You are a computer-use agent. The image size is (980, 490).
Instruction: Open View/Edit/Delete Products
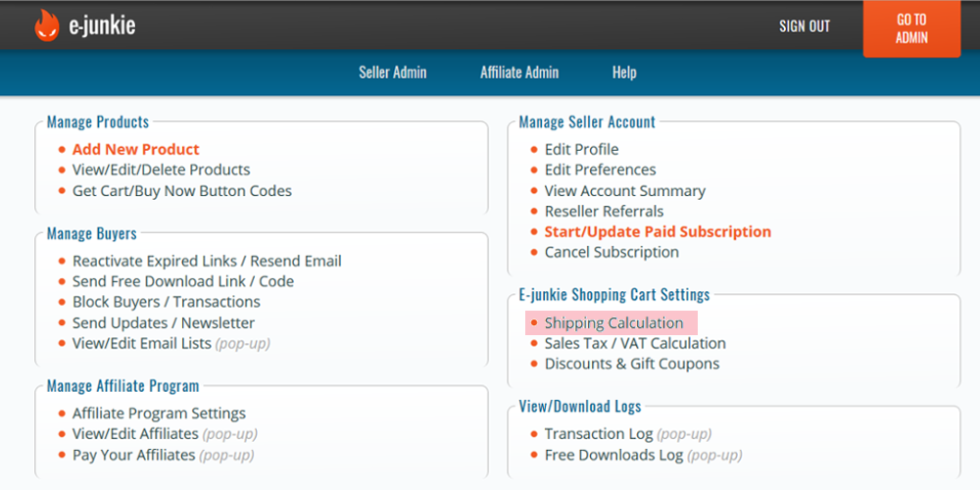[162, 170]
